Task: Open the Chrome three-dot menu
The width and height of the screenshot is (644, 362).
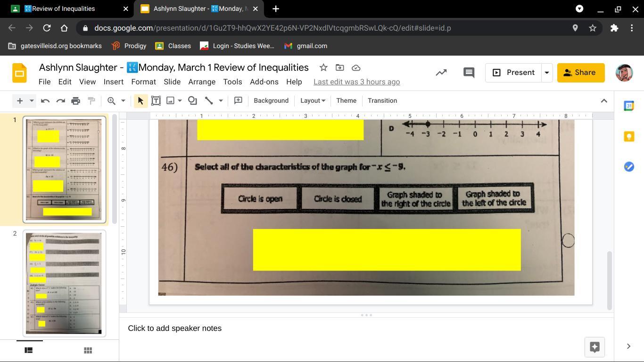Action: (x=632, y=28)
